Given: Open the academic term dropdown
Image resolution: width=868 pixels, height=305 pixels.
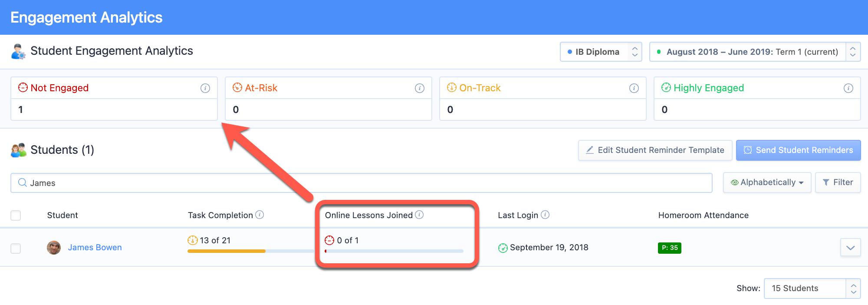Looking at the screenshot, I should [755, 52].
